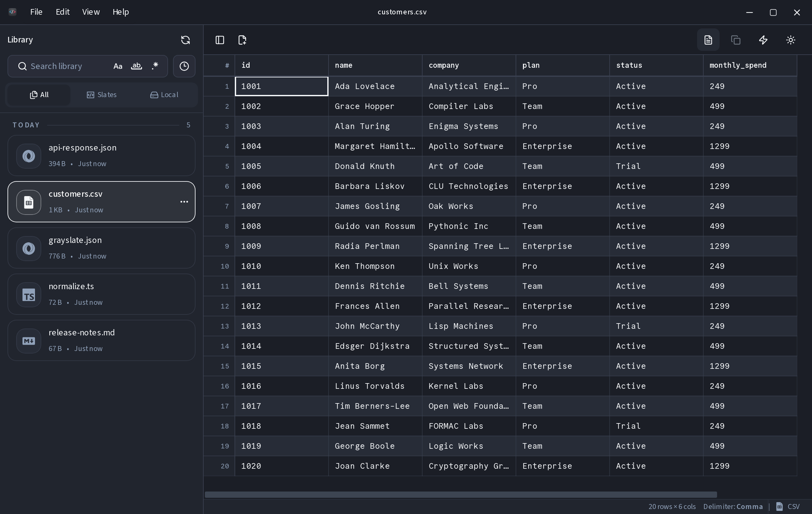Click the CSV table icon in status bar
The height and width of the screenshot is (514, 812).
tap(780, 506)
